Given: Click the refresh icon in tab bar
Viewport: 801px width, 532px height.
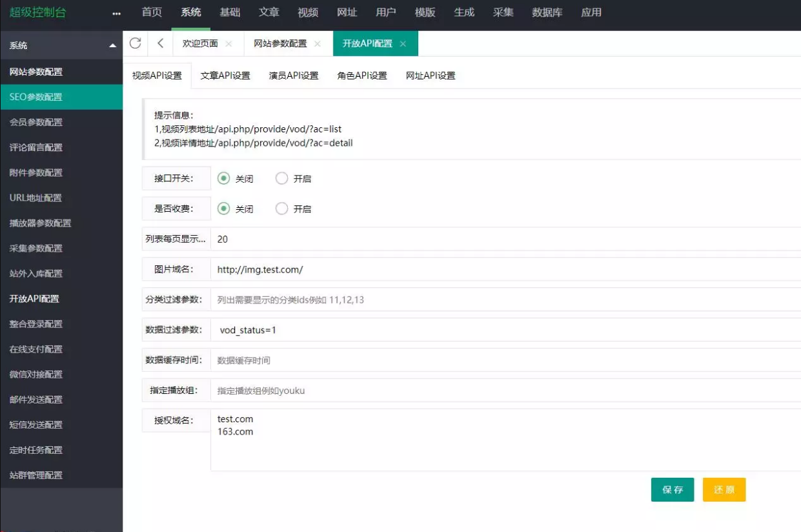Looking at the screenshot, I should [x=135, y=43].
